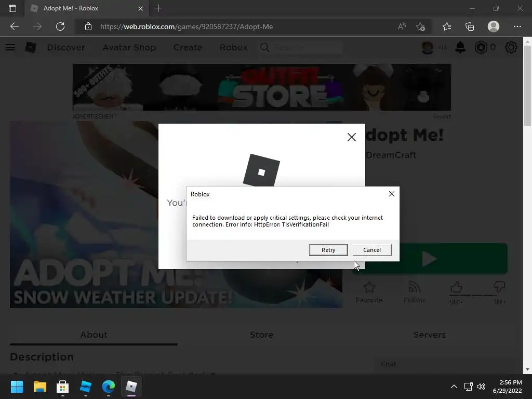Open File Explorer from the taskbar
Screen dimensions: 532x399
click(39, 387)
